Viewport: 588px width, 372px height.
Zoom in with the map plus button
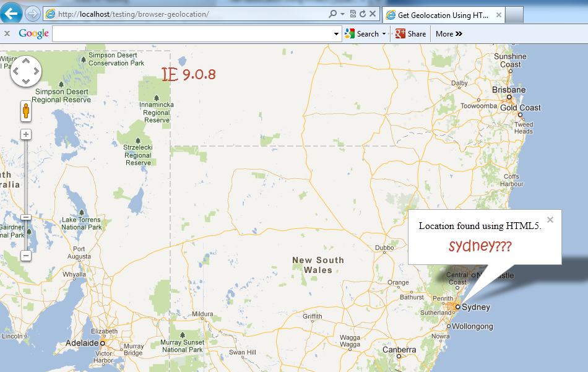tap(26, 134)
